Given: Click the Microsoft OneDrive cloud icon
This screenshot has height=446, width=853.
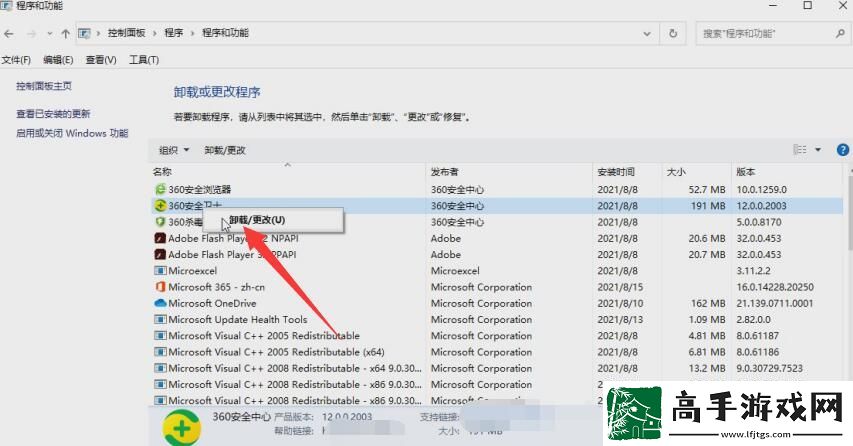Looking at the screenshot, I should click(x=160, y=303).
